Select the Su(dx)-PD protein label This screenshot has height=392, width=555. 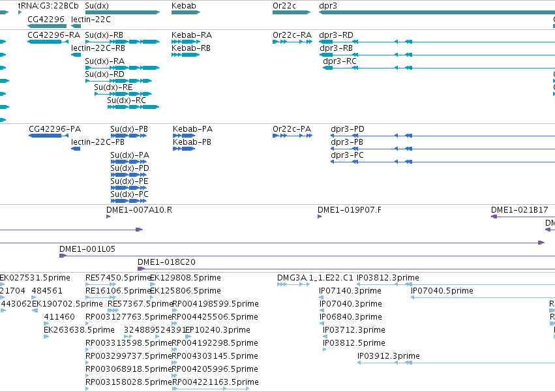click(130, 168)
